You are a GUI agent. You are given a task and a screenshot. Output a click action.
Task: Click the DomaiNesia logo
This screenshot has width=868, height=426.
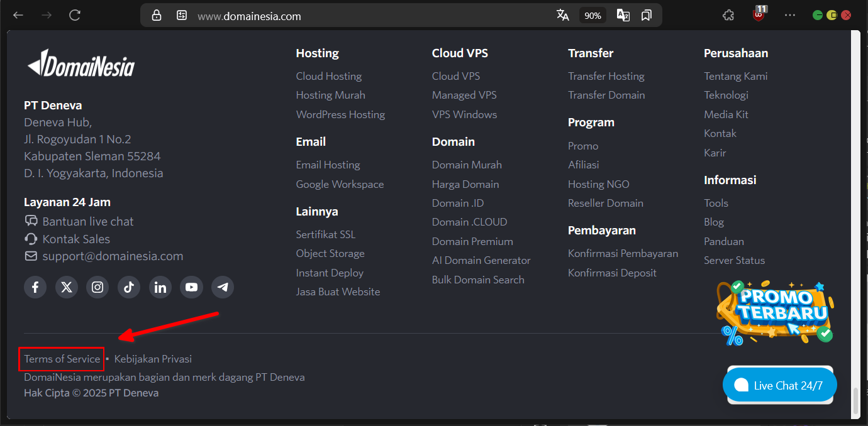click(x=81, y=63)
